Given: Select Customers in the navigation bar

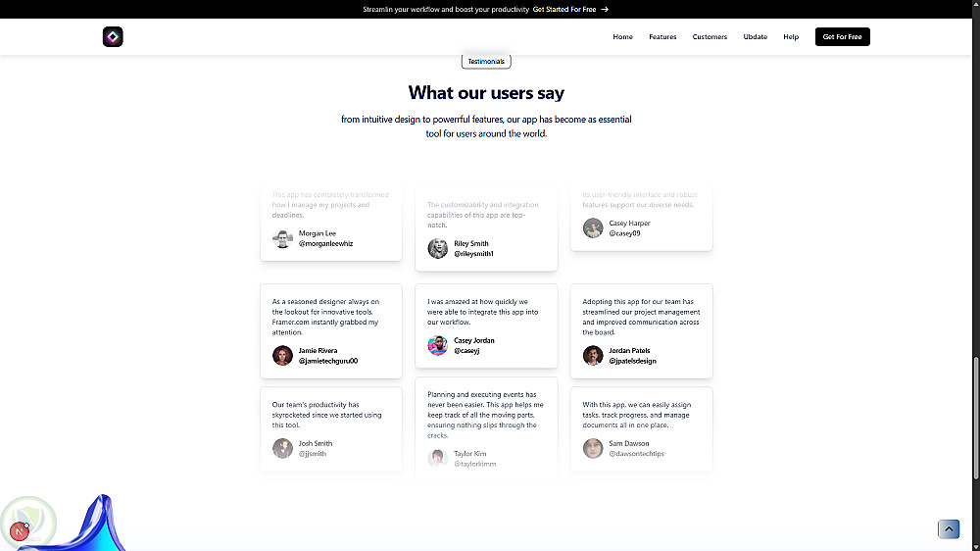Looking at the screenshot, I should point(710,37).
